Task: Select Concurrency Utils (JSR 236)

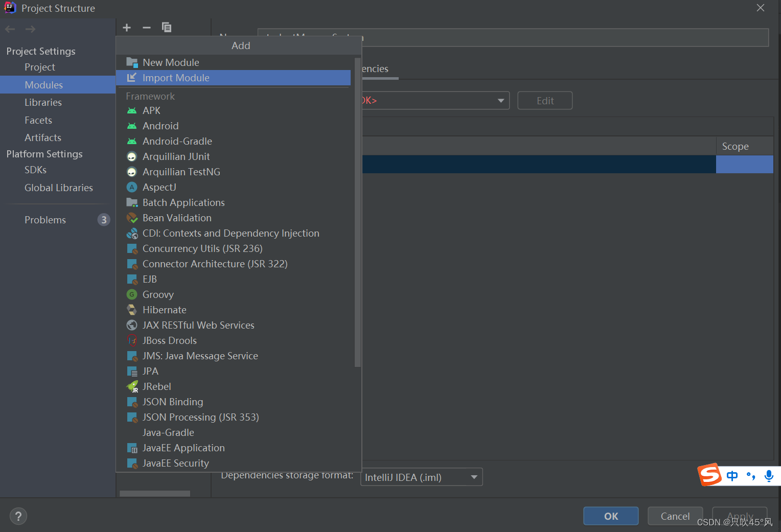Action: click(x=233, y=248)
